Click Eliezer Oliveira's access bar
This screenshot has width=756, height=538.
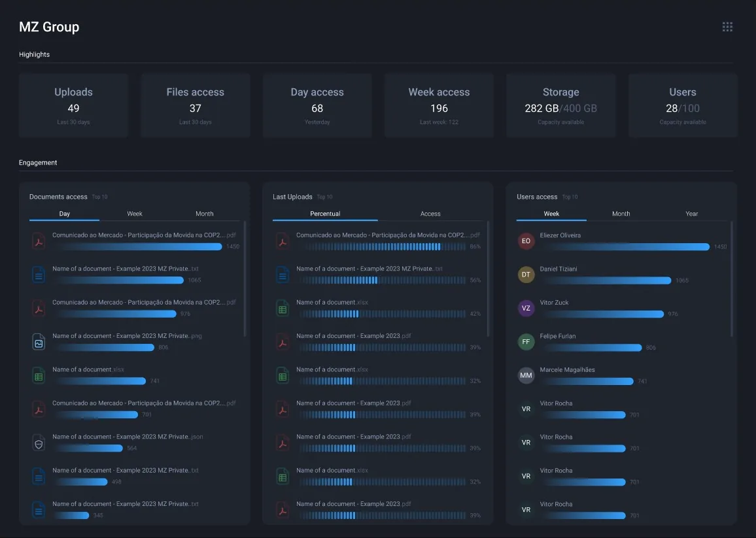[625, 247]
